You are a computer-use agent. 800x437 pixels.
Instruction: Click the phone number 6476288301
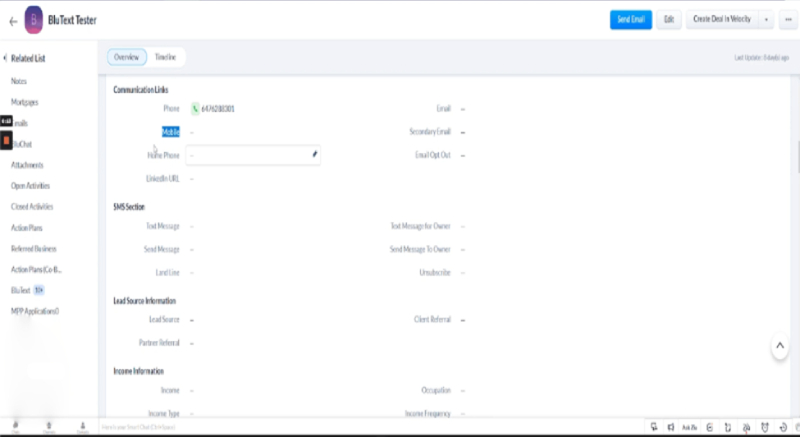click(218, 109)
